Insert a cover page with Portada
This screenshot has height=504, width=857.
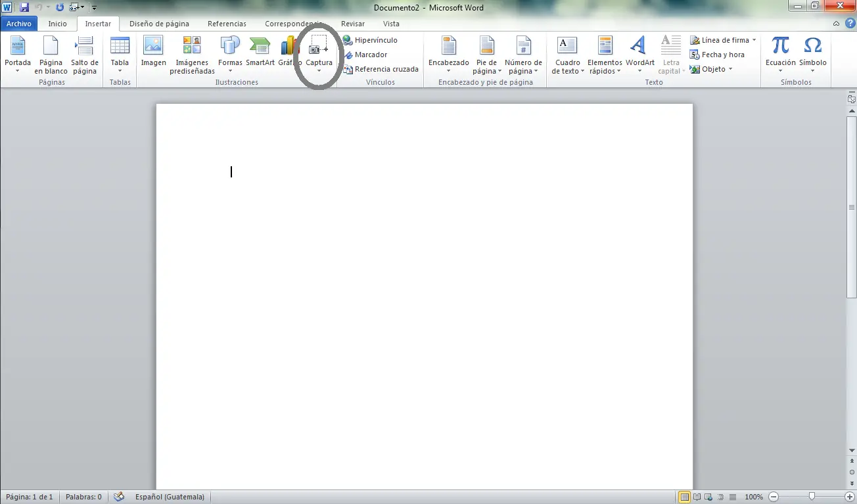pyautogui.click(x=18, y=55)
